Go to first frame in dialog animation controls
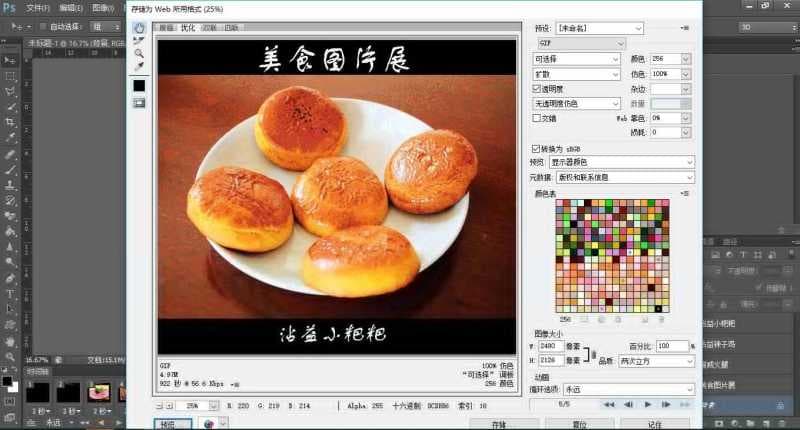This screenshot has width=800, height=430. click(609, 404)
